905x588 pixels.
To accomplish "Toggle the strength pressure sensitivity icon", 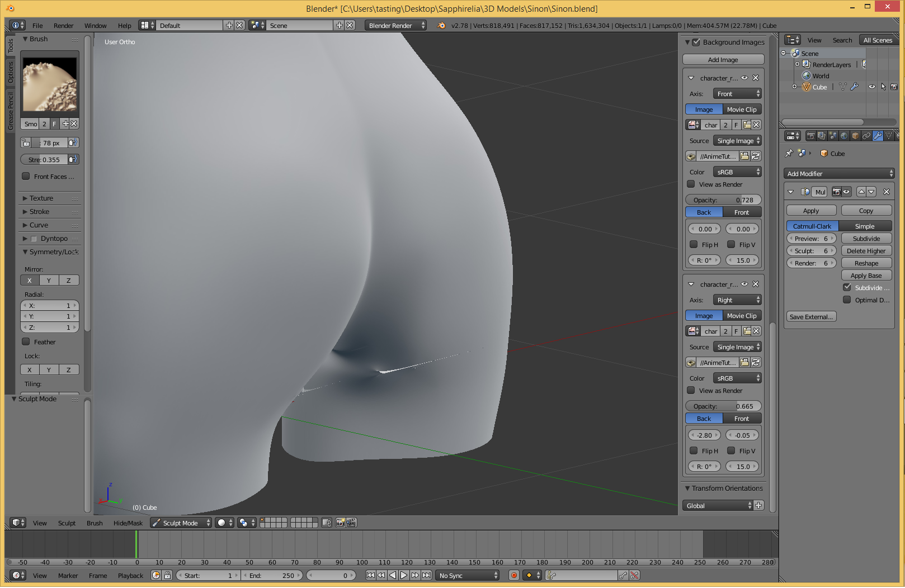I will 73,159.
